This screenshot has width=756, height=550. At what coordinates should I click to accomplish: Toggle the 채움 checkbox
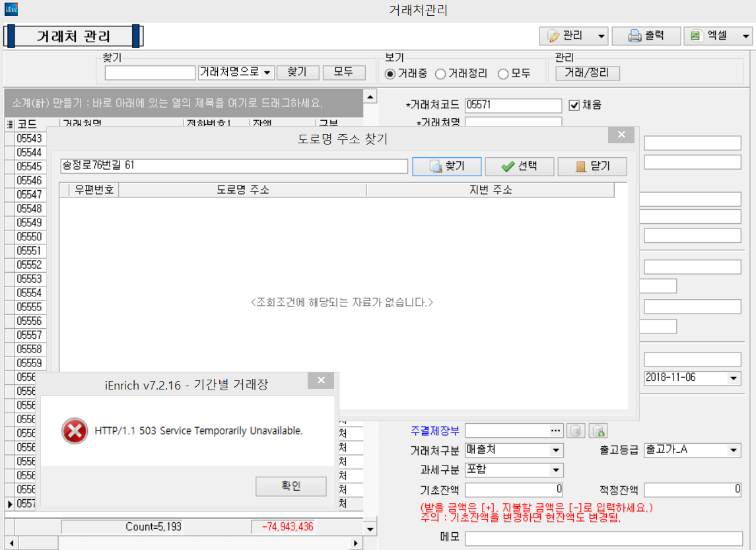(574, 105)
